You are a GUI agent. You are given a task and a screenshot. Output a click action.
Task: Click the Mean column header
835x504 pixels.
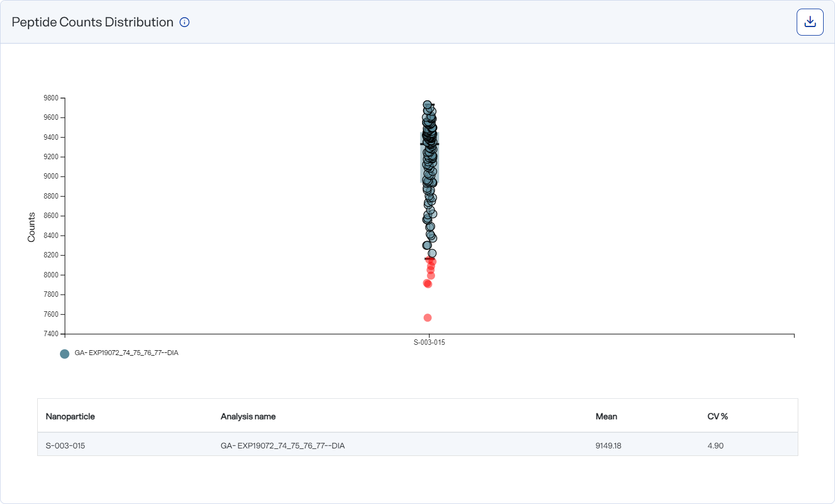(x=606, y=417)
